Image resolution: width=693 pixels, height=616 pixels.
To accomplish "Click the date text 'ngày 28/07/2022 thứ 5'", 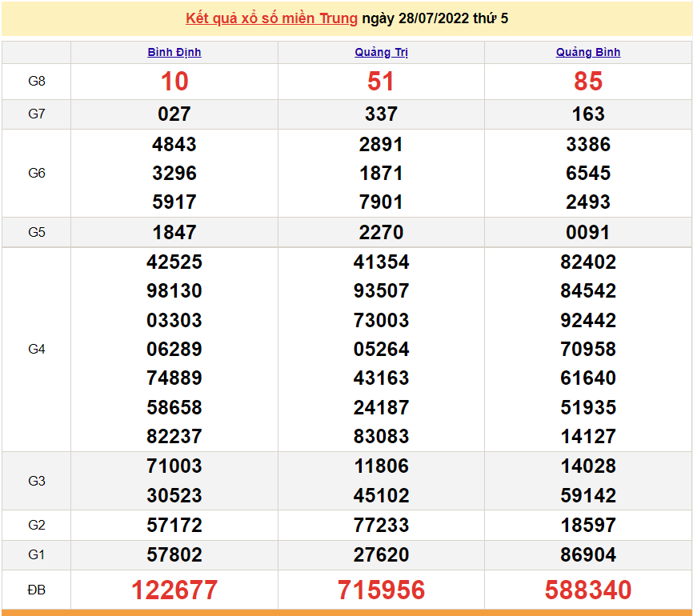I will coord(435,18).
